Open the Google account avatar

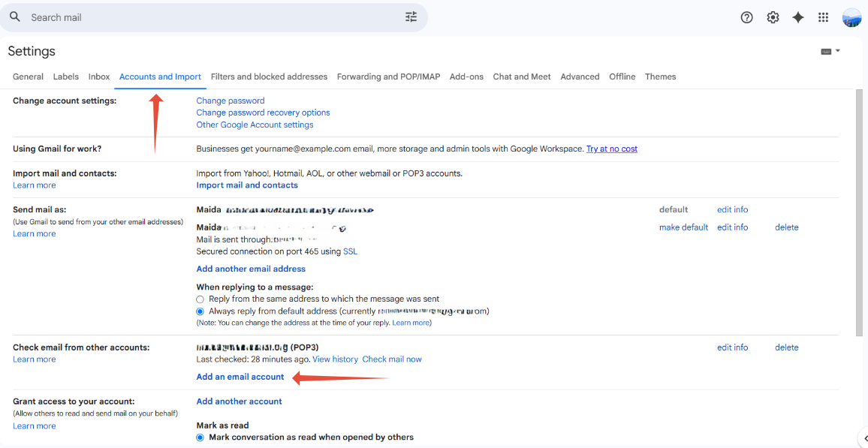(851, 18)
